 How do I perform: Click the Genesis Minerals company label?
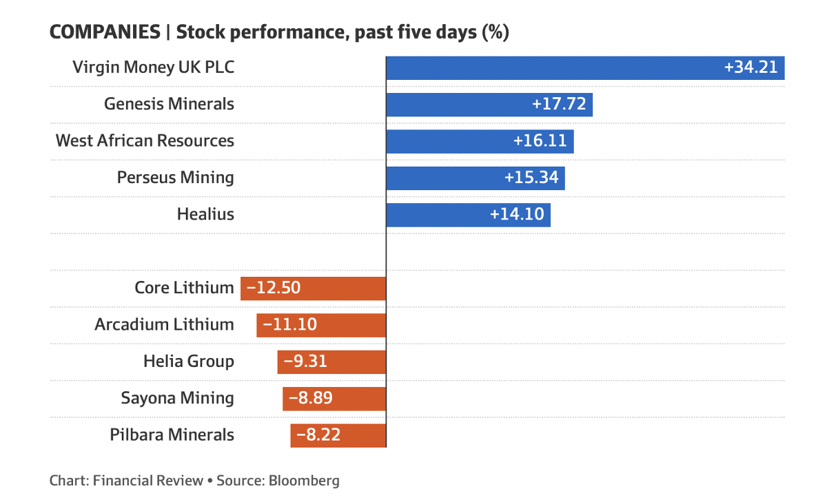click(x=169, y=104)
